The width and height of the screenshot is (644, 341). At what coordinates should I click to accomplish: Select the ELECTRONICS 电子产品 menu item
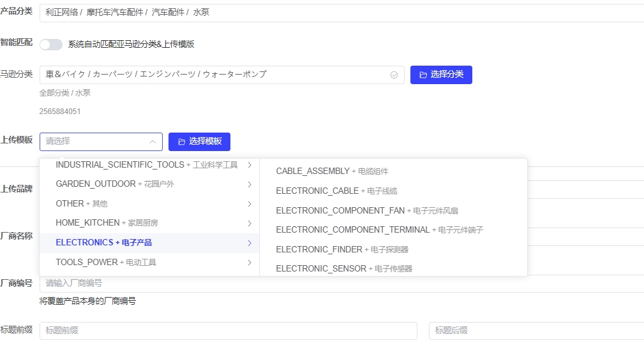coord(104,243)
